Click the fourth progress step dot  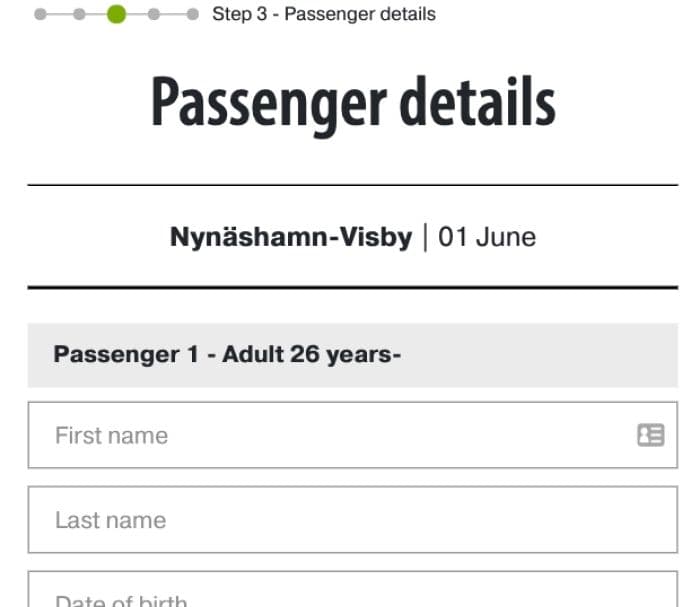(x=154, y=15)
